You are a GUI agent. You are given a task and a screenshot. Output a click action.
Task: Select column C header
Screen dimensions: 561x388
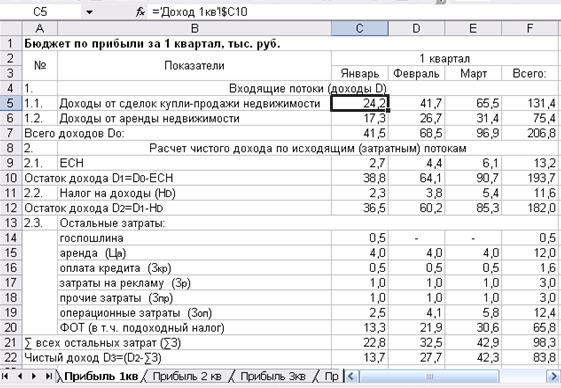point(360,28)
